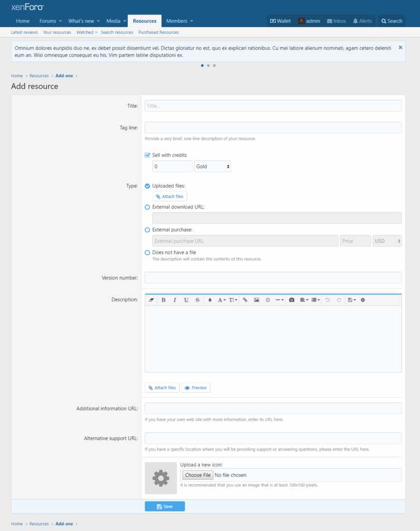Click the camera media icon
The width and height of the screenshot is (420, 531).
coord(292,300)
